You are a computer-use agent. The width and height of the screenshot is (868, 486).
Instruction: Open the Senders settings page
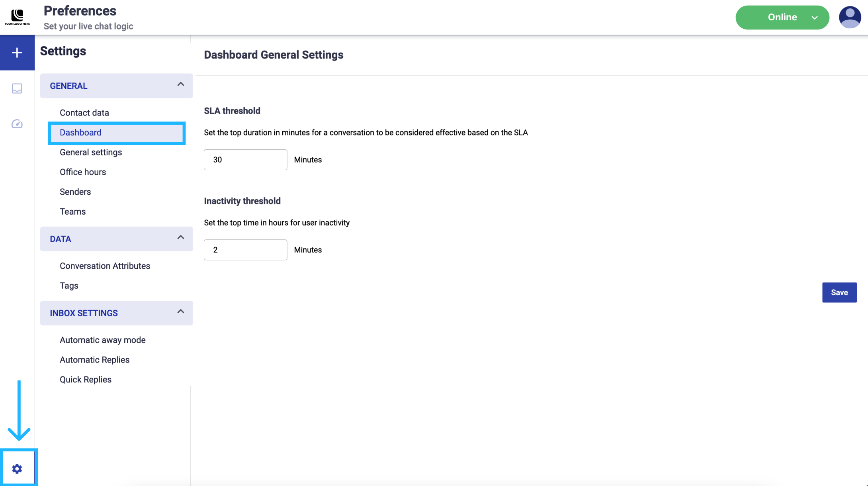coord(75,192)
